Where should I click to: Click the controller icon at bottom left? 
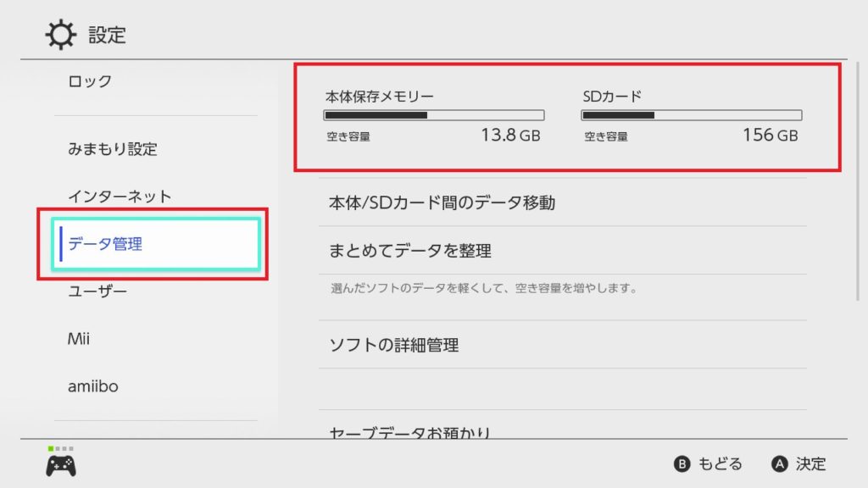(x=60, y=465)
